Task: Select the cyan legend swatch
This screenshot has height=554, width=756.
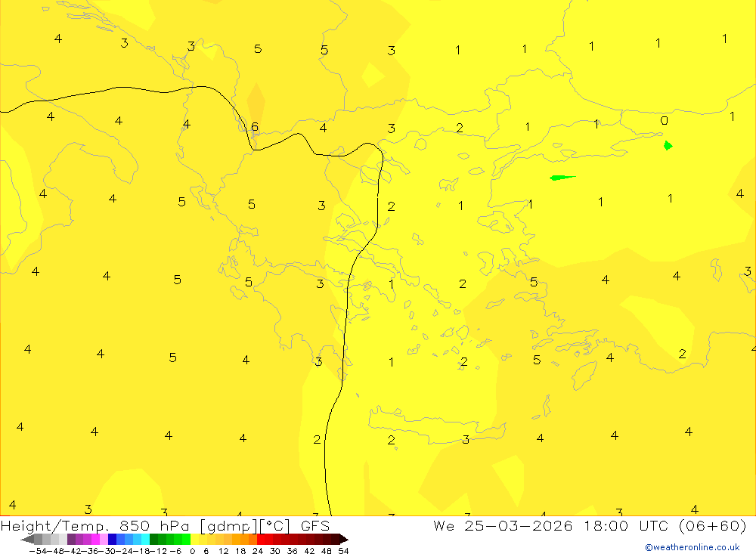Action: click(x=145, y=540)
